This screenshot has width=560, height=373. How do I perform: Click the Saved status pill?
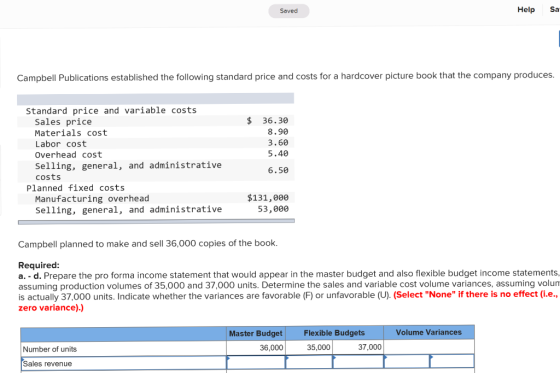(x=289, y=11)
